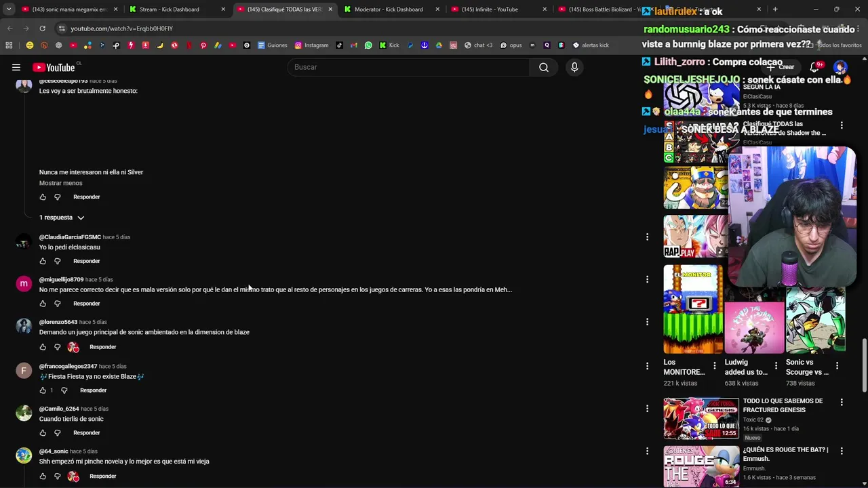Open the Gmail bookmark icon
This screenshot has height=488, width=868.
point(354,45)
